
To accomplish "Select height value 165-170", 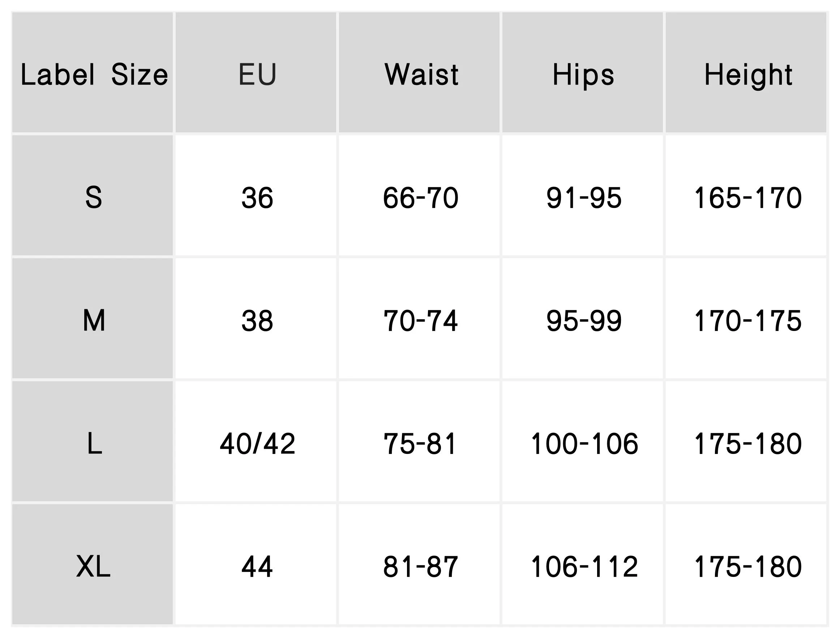I will click(x=748, y=197).
